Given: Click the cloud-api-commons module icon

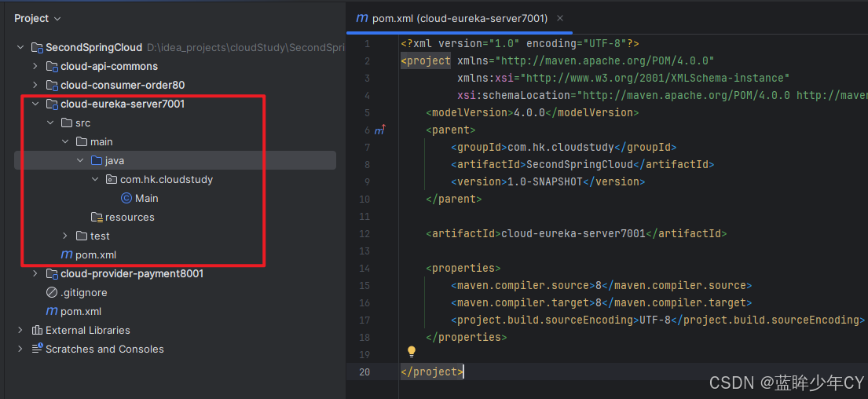Looking at the screenshot, I should click(x=52, y=67).
